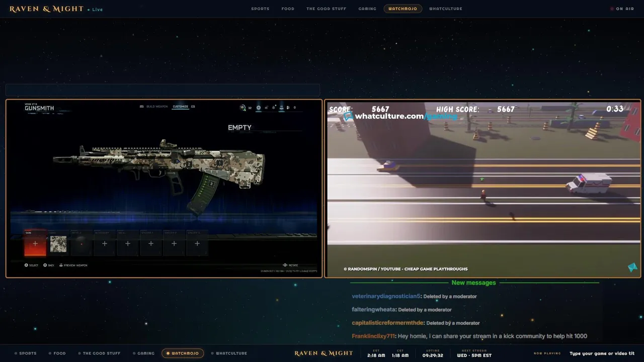
Task: Select the highlighted WatchMojo top tab
Action: [403, 9]
